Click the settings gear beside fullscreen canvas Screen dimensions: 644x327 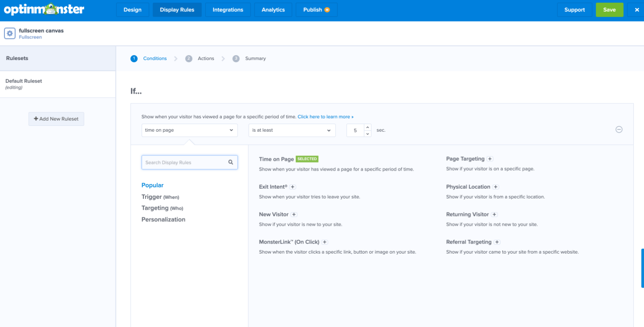[9, 33]
